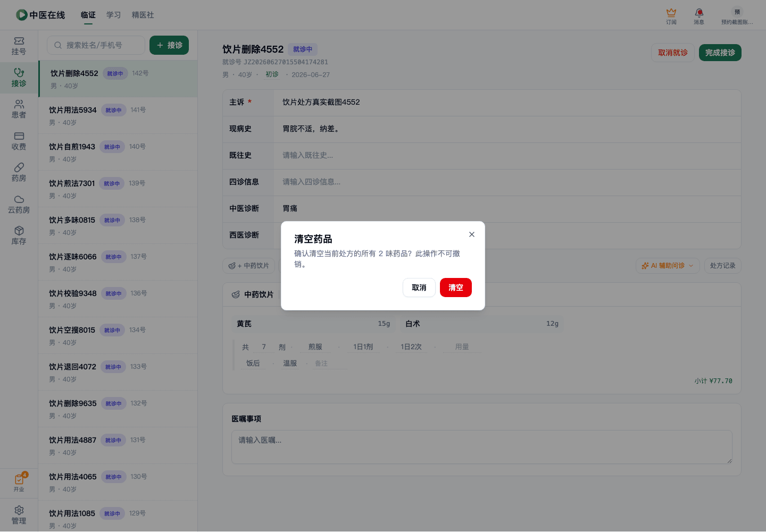Click the 医嘱事项 textarea
This screenshot has width=766, height=532.
click(482, 447)
